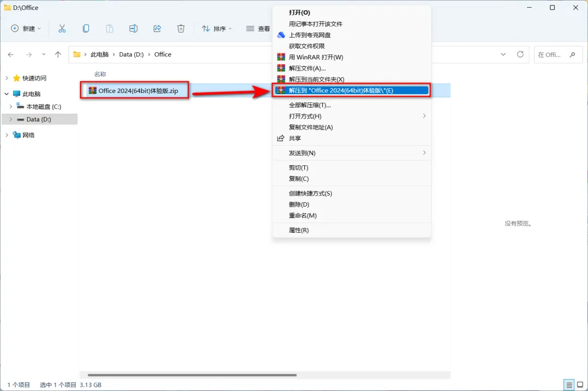Collapse the 此电脑 tree node

click(7, 94)
